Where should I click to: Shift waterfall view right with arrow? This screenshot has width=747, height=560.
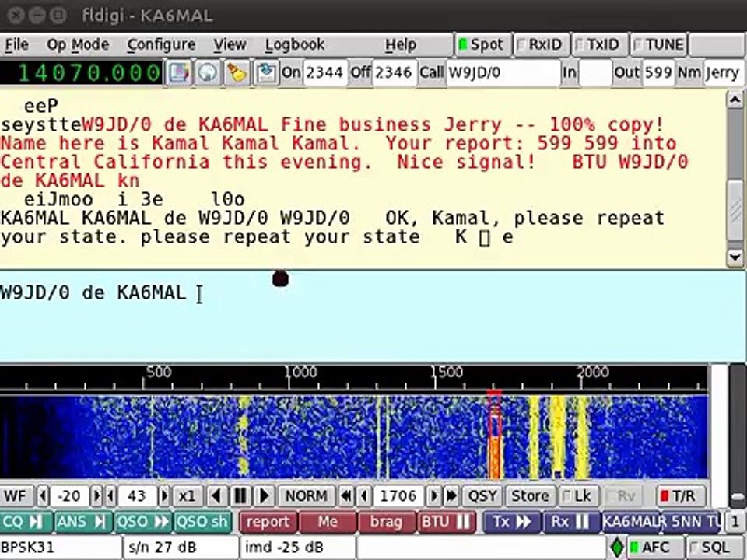(264, 496)
